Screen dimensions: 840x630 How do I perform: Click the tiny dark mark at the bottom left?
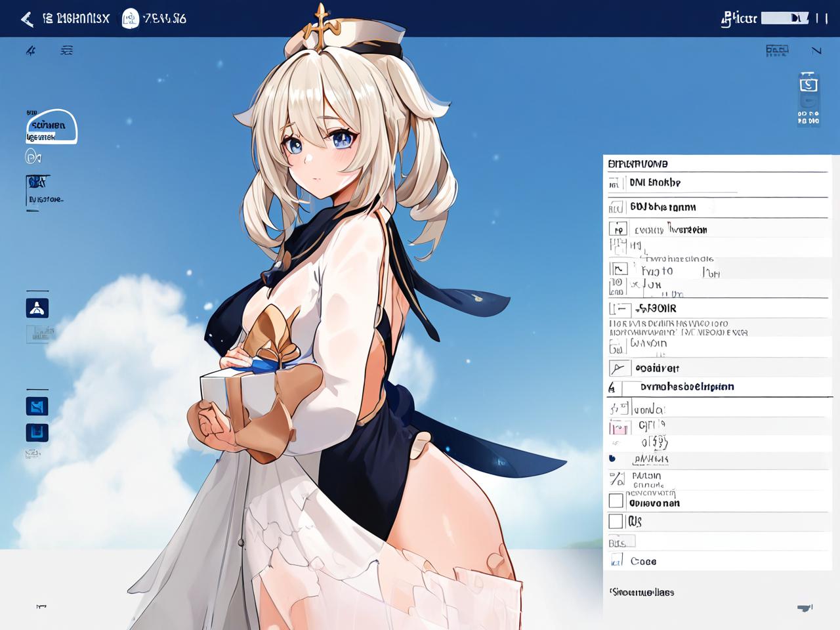(41, 607)
